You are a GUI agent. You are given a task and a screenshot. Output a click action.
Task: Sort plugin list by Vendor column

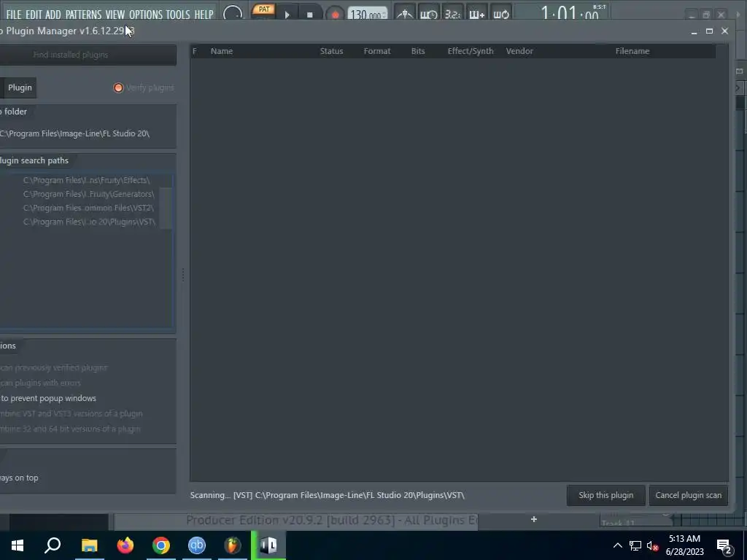(519, 51)
